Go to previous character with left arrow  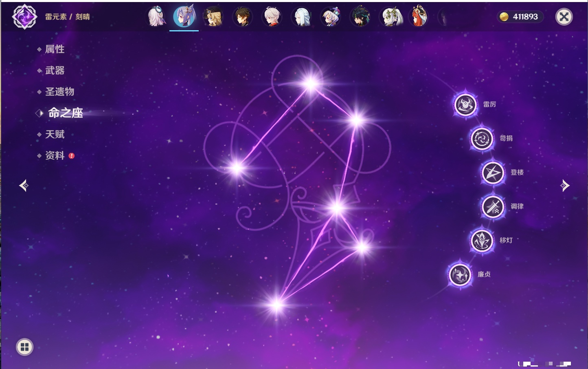pos(24,186)
